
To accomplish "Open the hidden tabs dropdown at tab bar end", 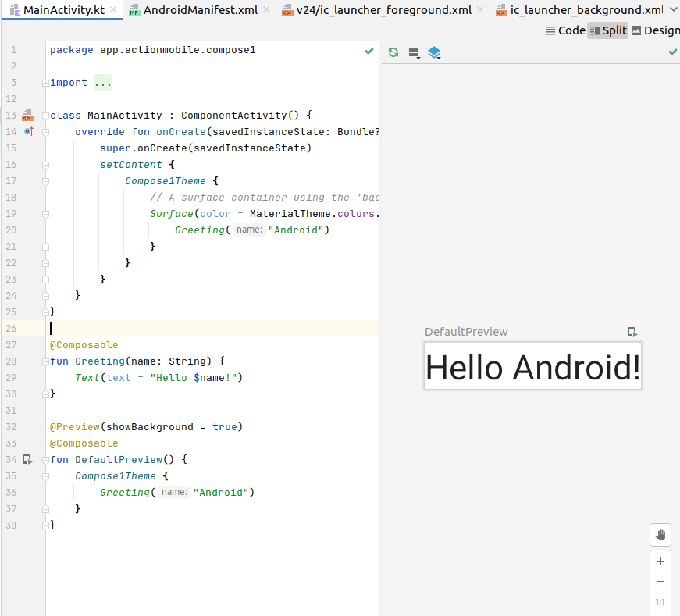I will tap(673, 9).
